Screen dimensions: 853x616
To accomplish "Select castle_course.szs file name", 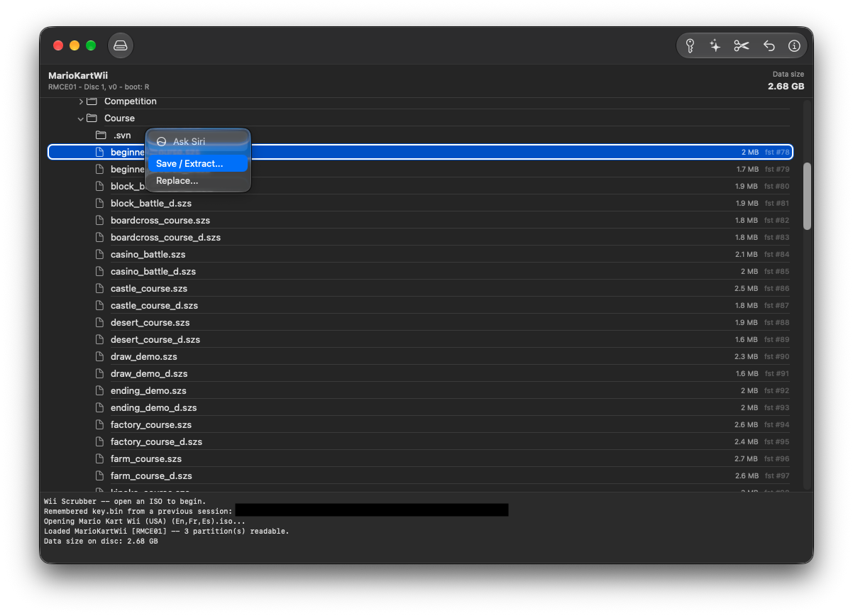I will (149, 289).
